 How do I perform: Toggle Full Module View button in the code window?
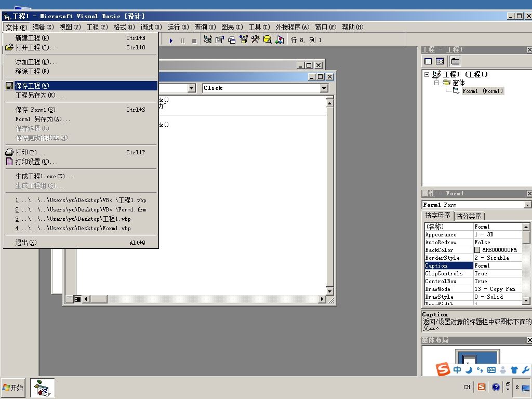(x=78, y=299)
